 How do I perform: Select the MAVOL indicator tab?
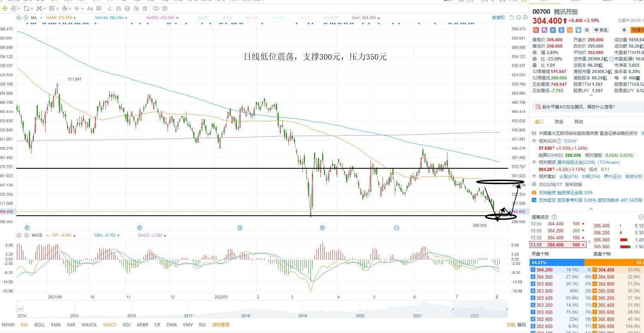89,325
